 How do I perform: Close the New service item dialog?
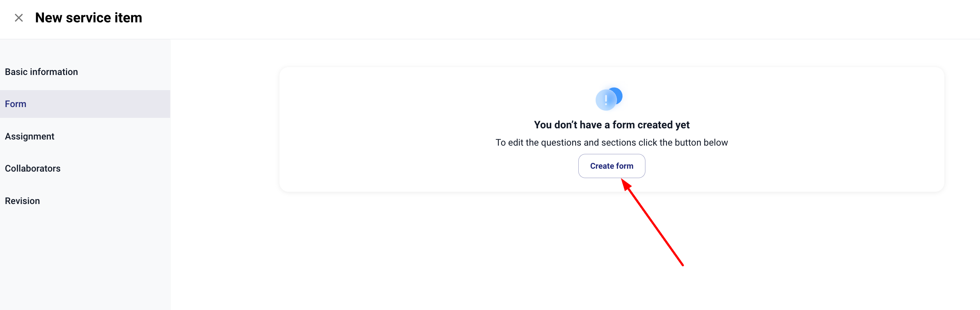(19, 18)
